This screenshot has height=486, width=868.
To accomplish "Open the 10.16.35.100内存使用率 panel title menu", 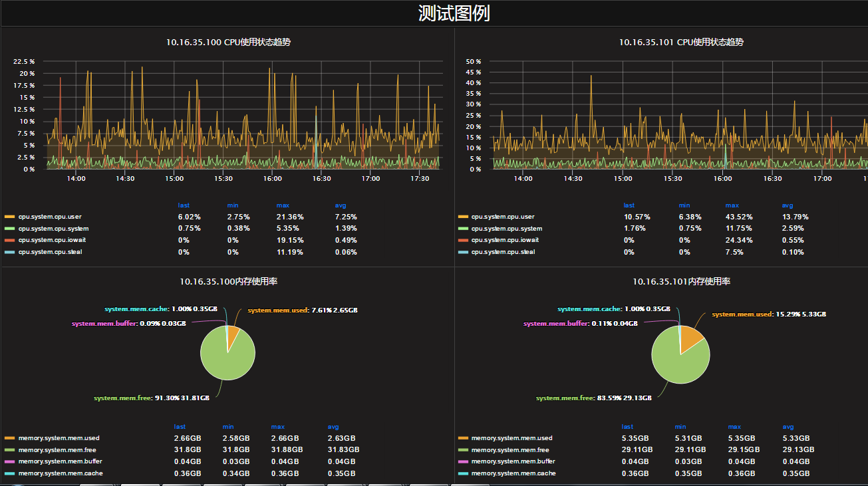I will point(228,281).
